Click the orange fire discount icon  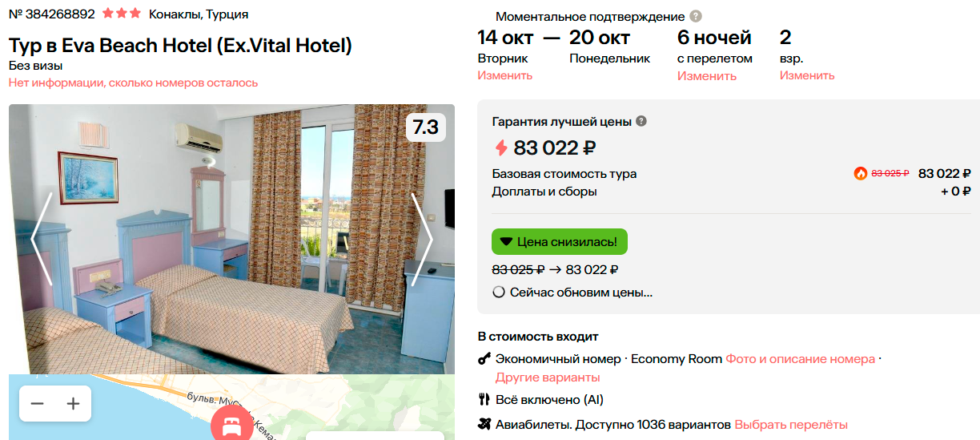coord(861,173)
